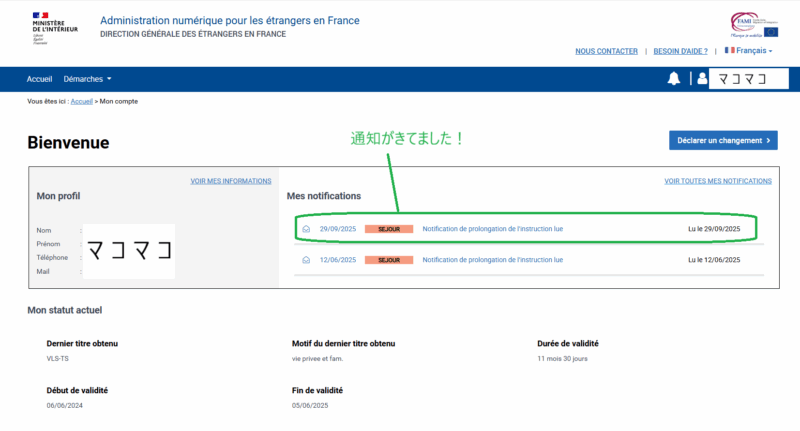
Task: Click the Ministère de l'Intérieur logo
Action: point(54,28)
